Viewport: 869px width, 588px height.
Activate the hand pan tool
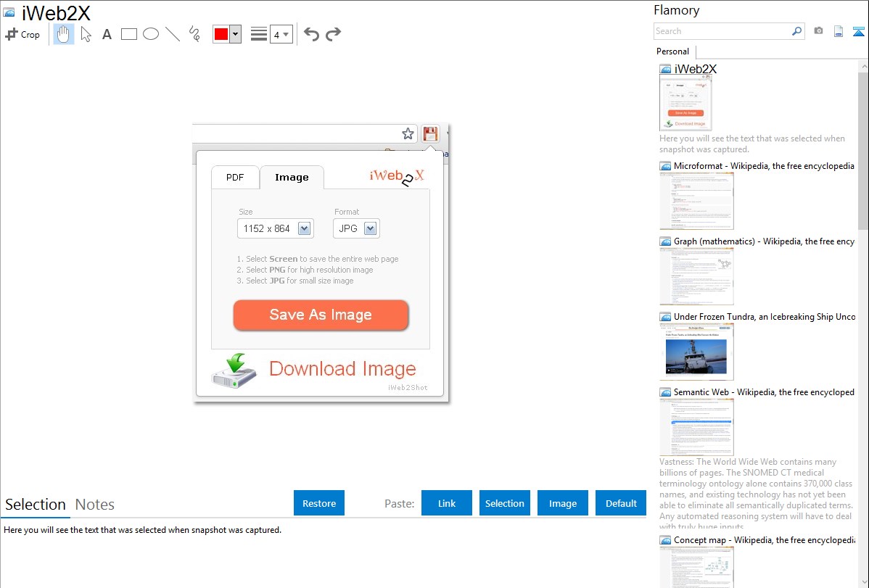pos(64,34)
